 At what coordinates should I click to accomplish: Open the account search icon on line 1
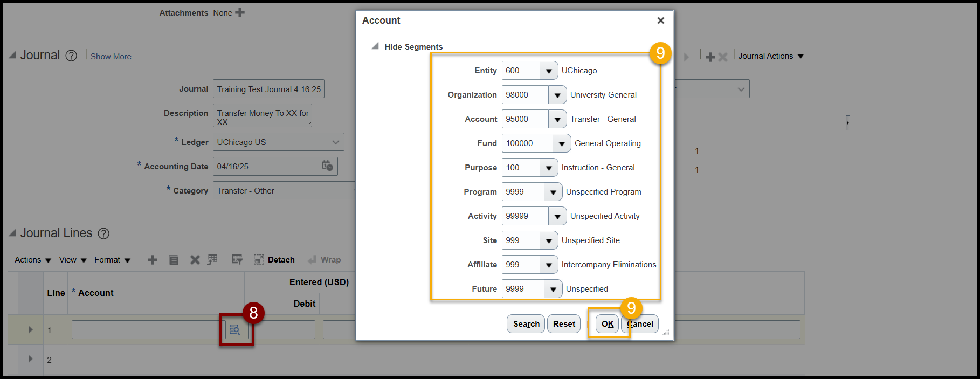point(234,329)
